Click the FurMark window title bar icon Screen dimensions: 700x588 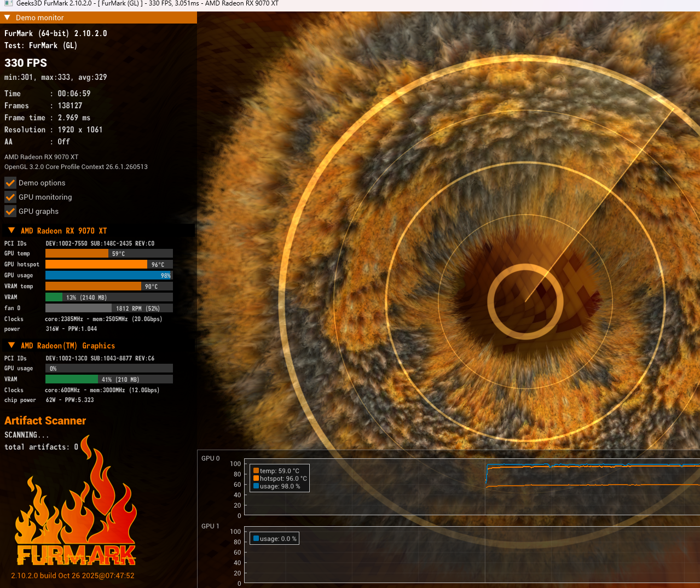click(x=8, y=3)
